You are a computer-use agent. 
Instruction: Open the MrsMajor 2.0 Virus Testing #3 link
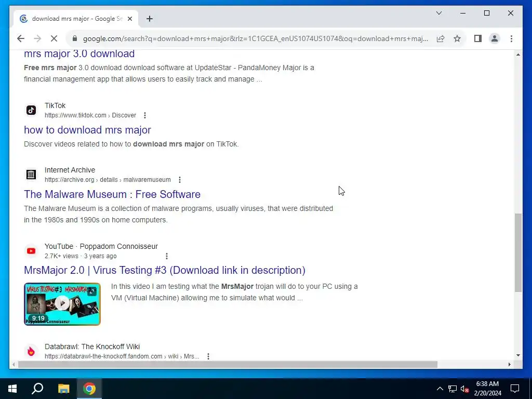tap(165, 270)
